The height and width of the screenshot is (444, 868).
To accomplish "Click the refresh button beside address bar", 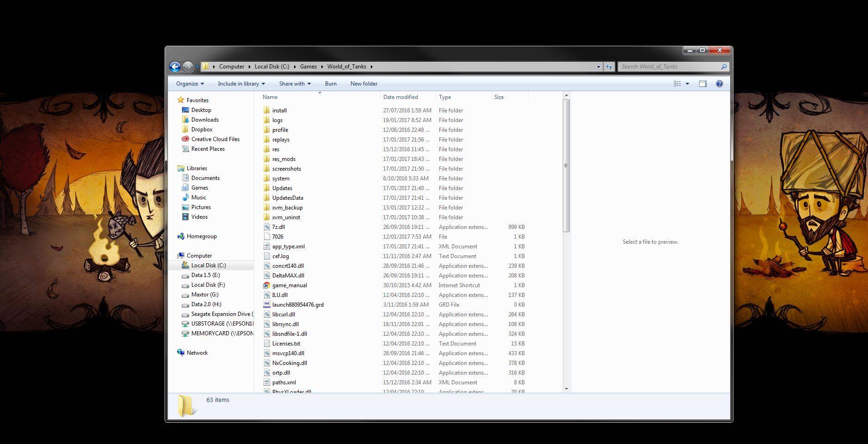I will point(609,67).
